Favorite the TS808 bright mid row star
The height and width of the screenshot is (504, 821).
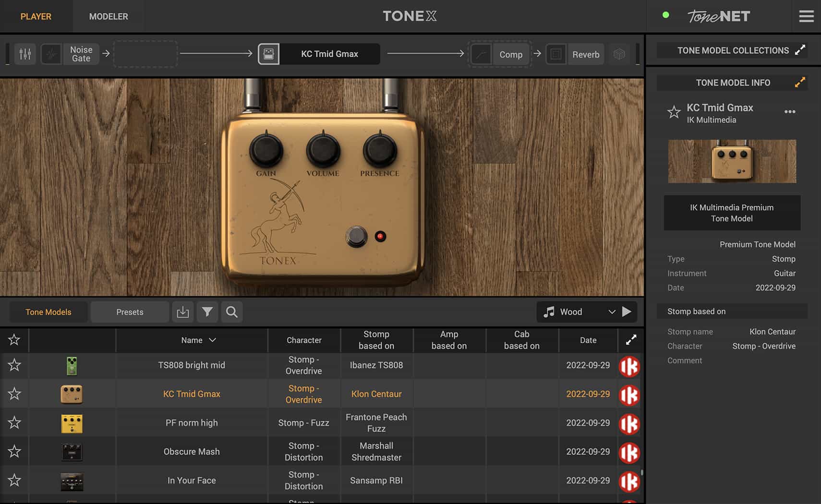pos(14,365)
